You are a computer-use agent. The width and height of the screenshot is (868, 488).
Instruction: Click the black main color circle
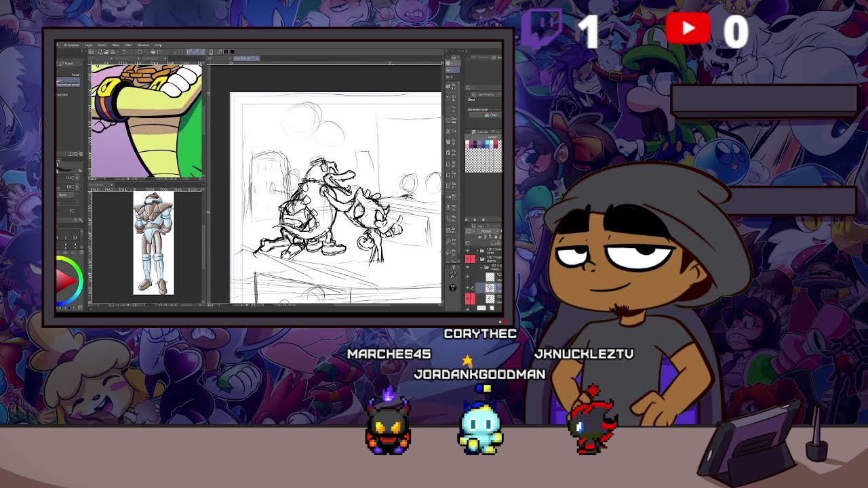(452, 287)
